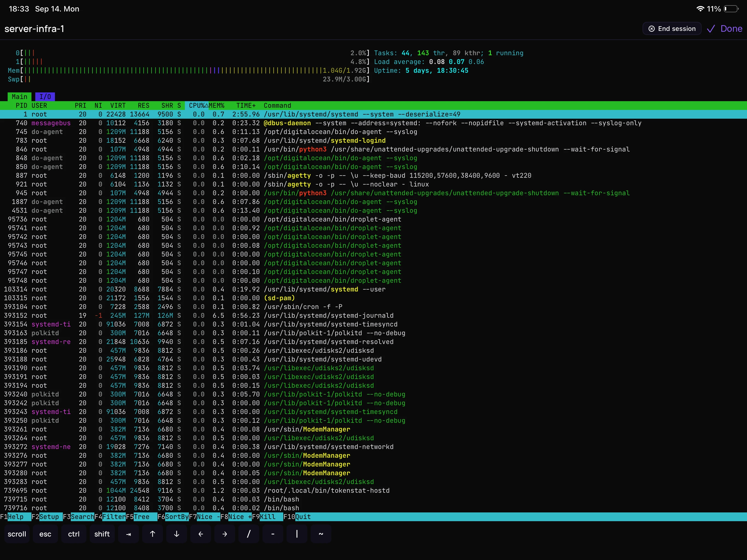
Task: Select the dbus-daemon process row
Action: tap(373, 123)
